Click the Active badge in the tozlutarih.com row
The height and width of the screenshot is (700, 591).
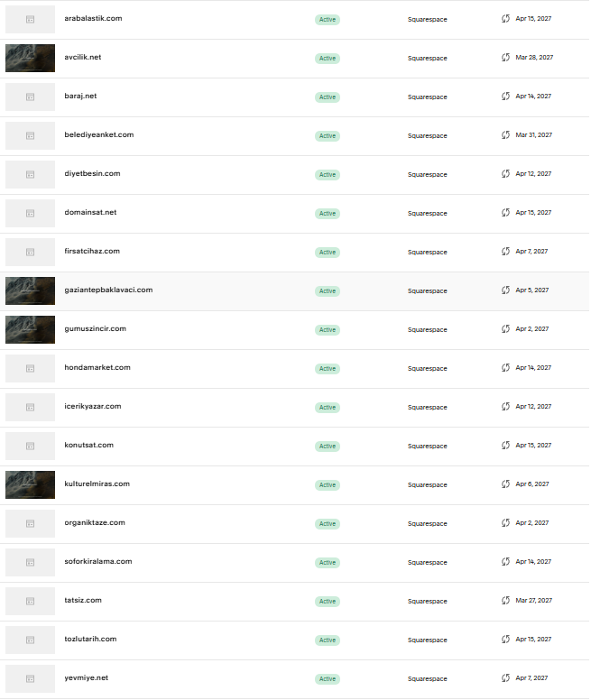tap(328, 640)
